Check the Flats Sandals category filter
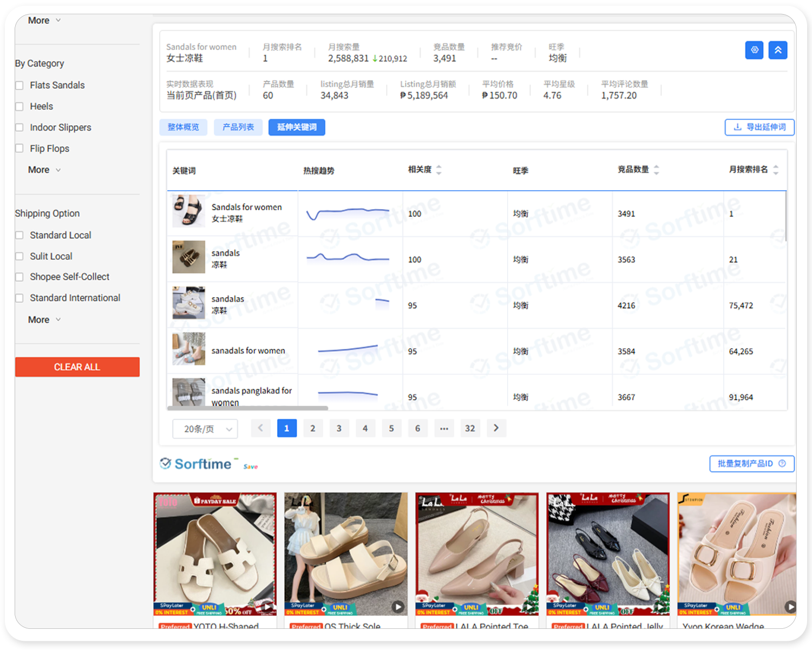This screenshot has height=650, width=812. (x=19, y=85)
